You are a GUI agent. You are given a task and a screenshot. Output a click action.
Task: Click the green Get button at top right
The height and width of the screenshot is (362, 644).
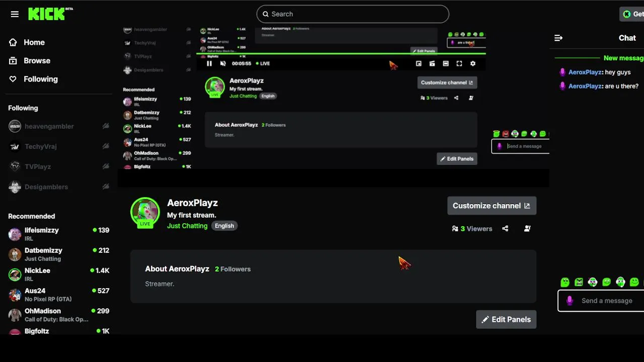632,14
